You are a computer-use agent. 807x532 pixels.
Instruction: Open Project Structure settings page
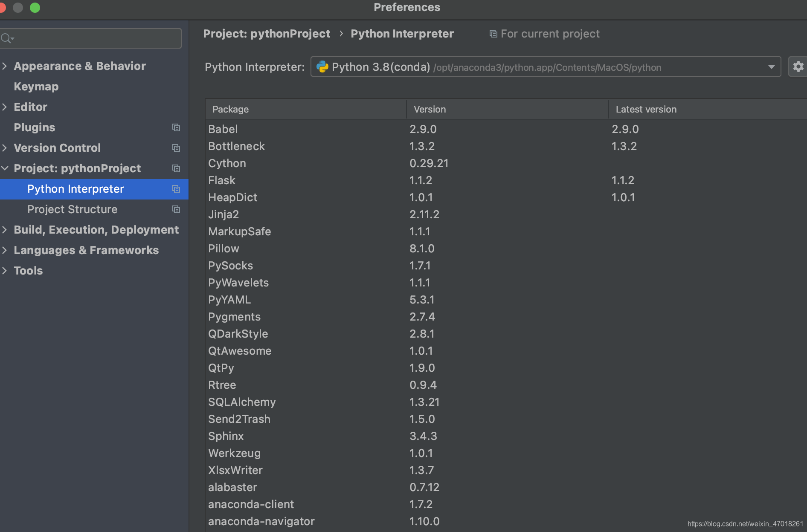(x=73, y=209)
